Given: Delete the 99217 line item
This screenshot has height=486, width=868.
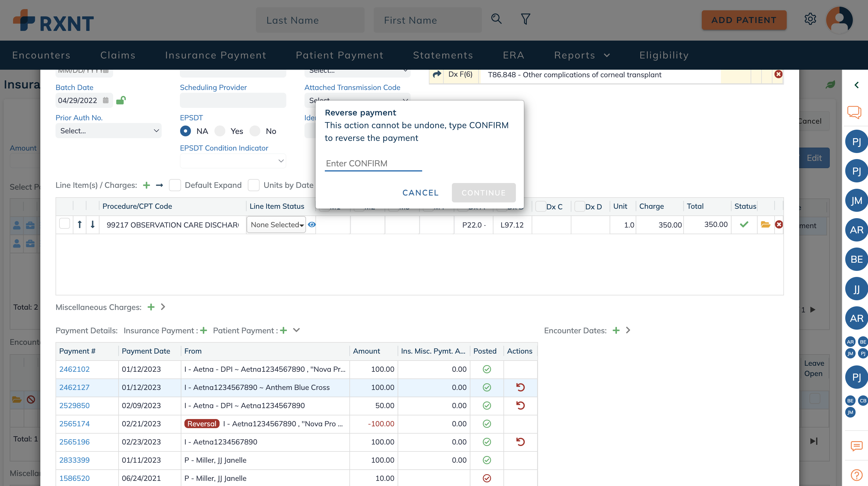Looking at the screenshot, I should click(779, 225).
